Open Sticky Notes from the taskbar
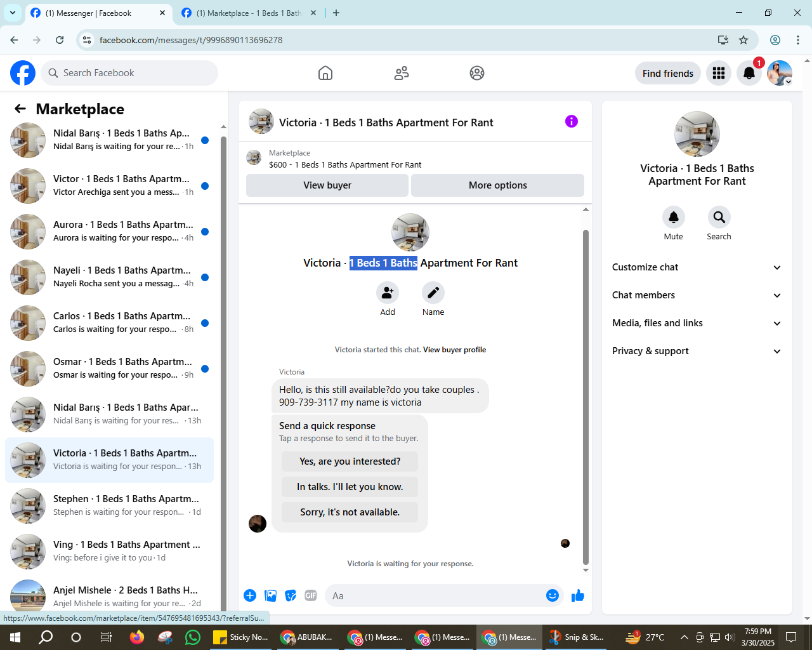812x650 pixels. click(241, 637)
